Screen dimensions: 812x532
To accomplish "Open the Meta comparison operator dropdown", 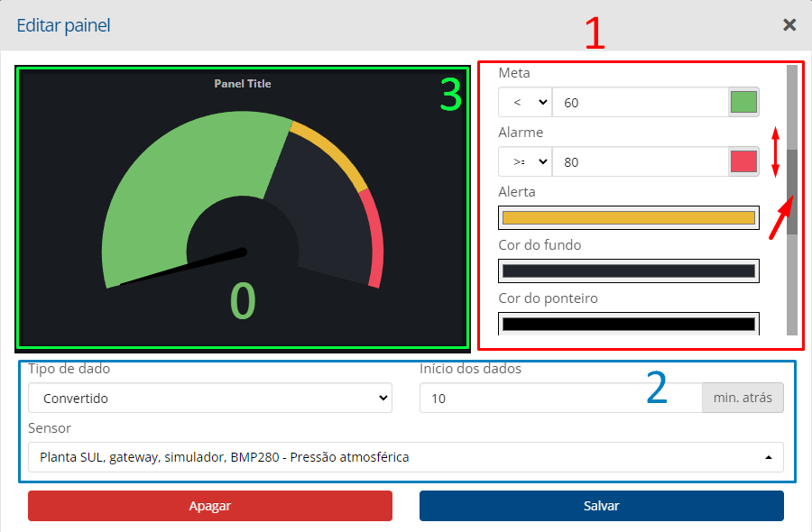I will [525, 103].
